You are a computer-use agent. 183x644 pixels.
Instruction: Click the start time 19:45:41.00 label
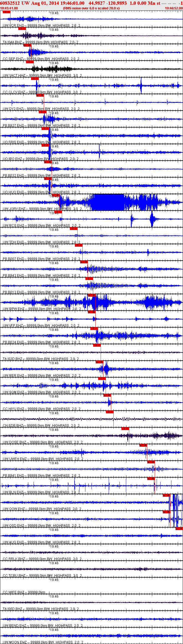[x=9, y=8]
